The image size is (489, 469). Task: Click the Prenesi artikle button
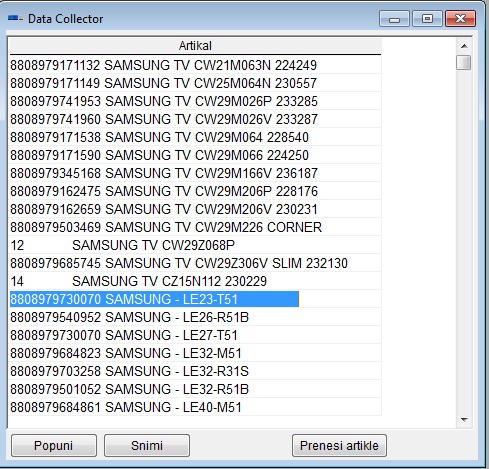(x=339, y=445)
